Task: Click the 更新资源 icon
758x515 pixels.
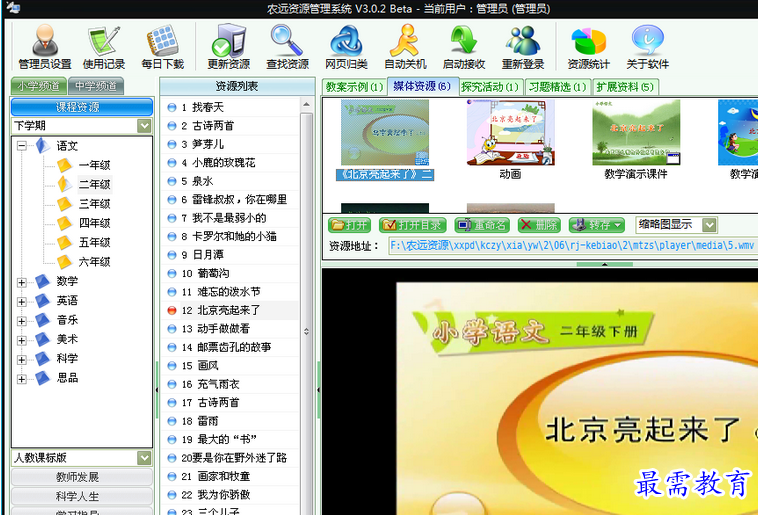Action: pyautogui.click(x=229, y=47)
